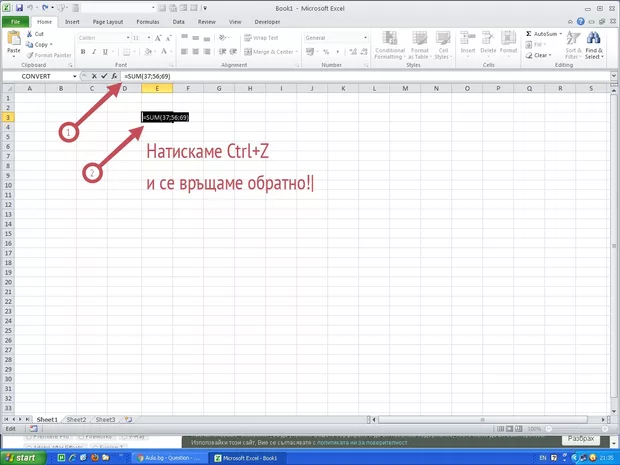Open Find & Select menu

[594, 45]
